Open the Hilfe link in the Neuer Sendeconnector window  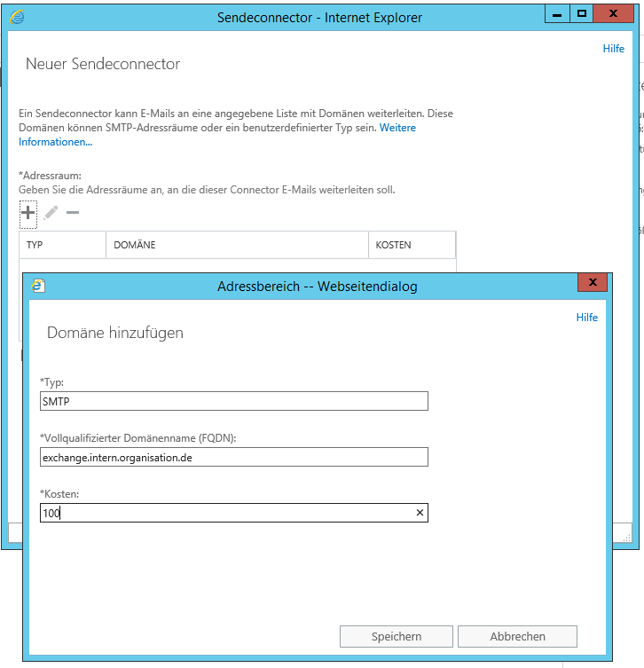[613, 49]
